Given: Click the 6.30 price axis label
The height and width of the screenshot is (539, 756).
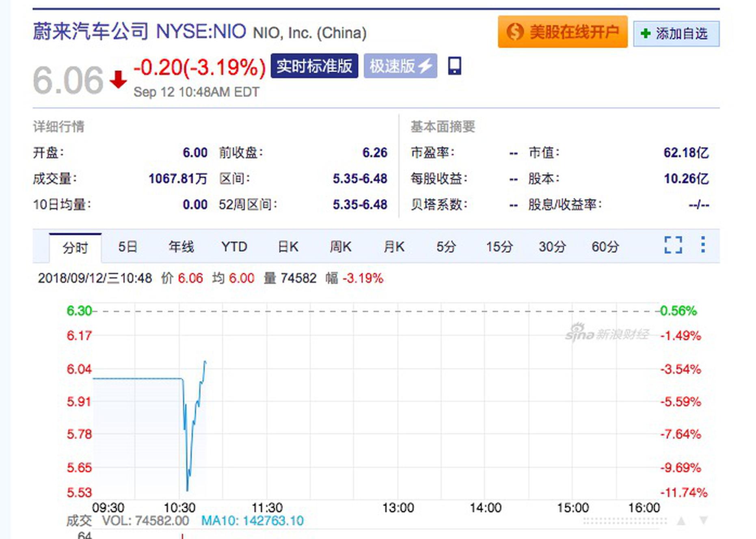Looking at the screenshot, I should [79, 311].
